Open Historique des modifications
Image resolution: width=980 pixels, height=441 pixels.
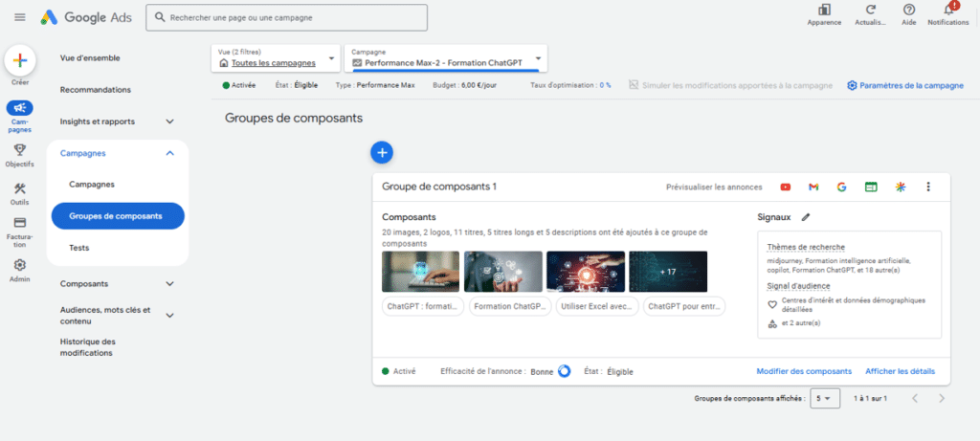(88, 347)
